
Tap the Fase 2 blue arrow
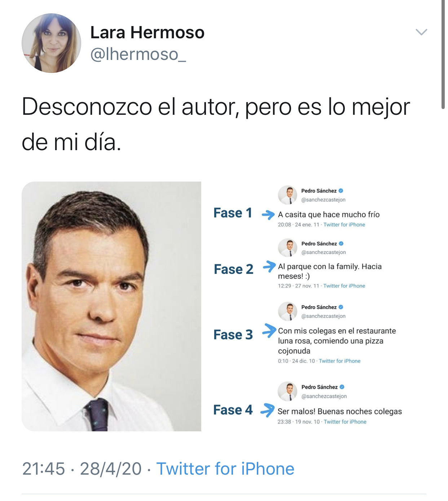(269, 266)
